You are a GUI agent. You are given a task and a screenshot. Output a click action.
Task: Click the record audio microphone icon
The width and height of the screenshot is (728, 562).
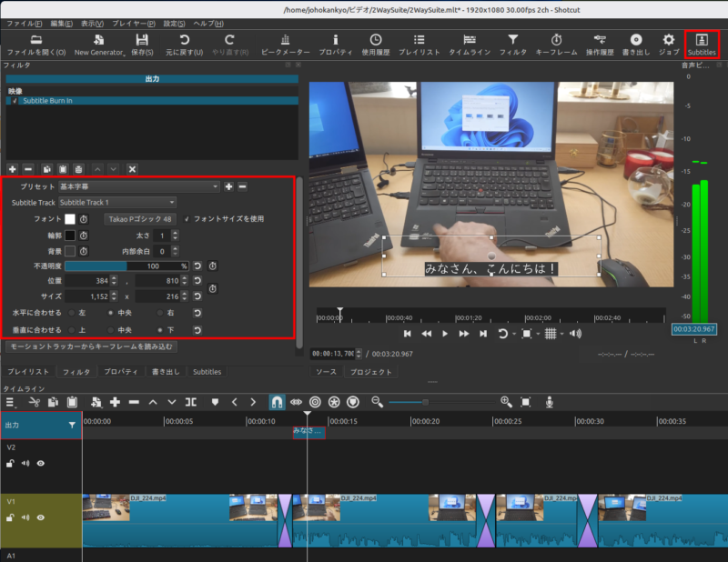[x=550, y=401]
